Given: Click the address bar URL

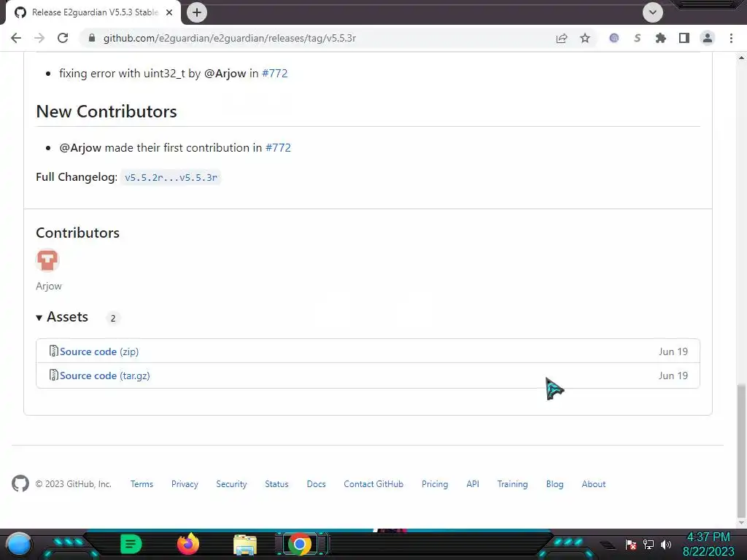Looking at the screenshot, I should pos(230,38).
